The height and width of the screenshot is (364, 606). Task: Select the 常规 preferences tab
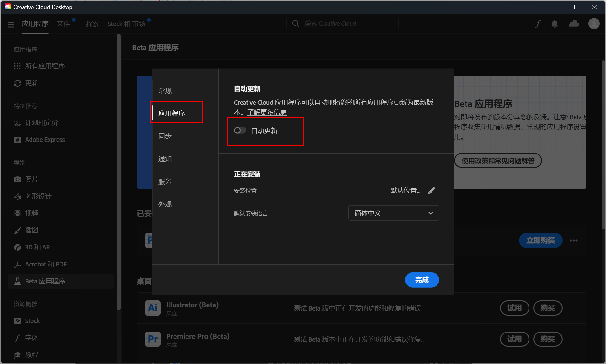[x=165, y=91]
